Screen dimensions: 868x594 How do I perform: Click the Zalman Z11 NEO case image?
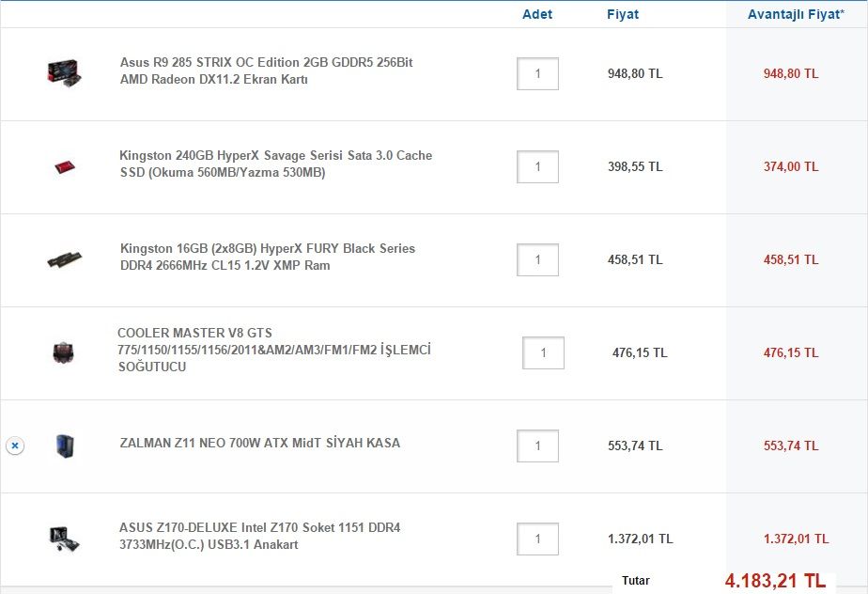[x=64, y=445]
